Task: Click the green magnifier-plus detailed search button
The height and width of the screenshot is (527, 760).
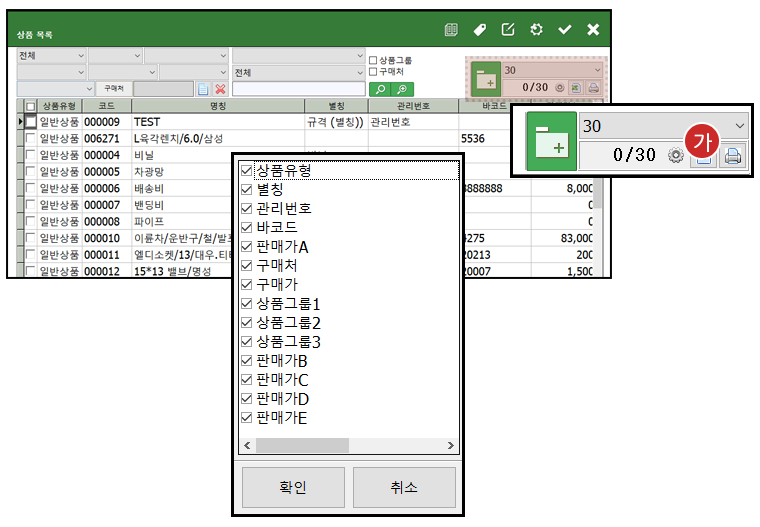Action: [x=402, y=89]
